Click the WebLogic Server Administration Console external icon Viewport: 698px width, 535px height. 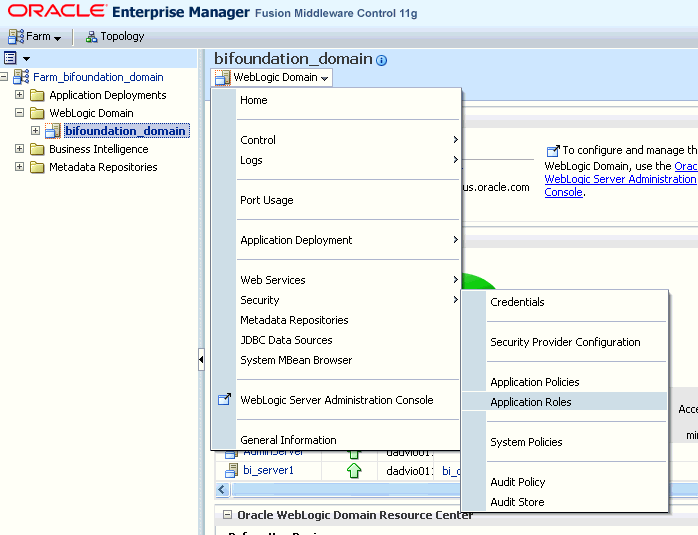coord(224,400)
